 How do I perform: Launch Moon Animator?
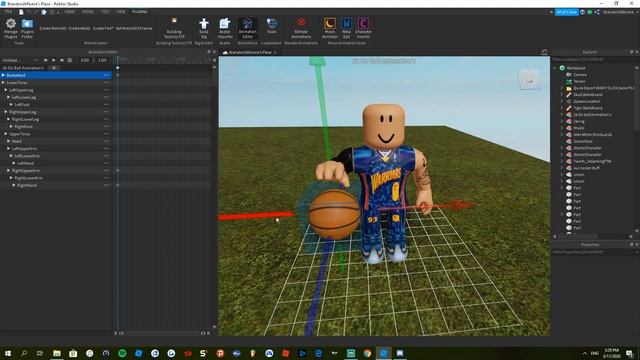[x=330, y=28]
